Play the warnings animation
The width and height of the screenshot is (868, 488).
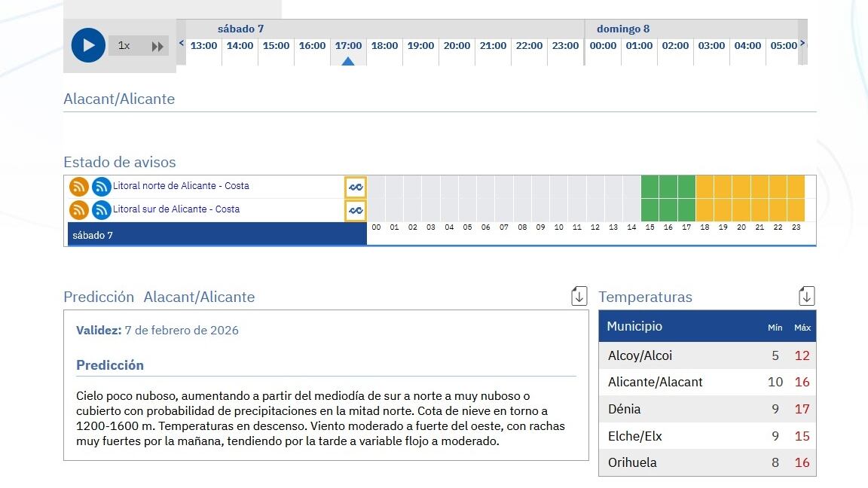(x=87, y=45)
